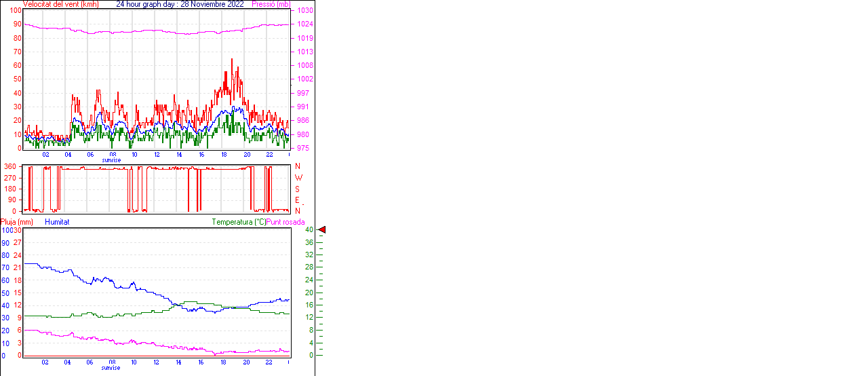Click the 100 value on the wind speed axis
Viewport: 868px width, 376px height.
15,11
